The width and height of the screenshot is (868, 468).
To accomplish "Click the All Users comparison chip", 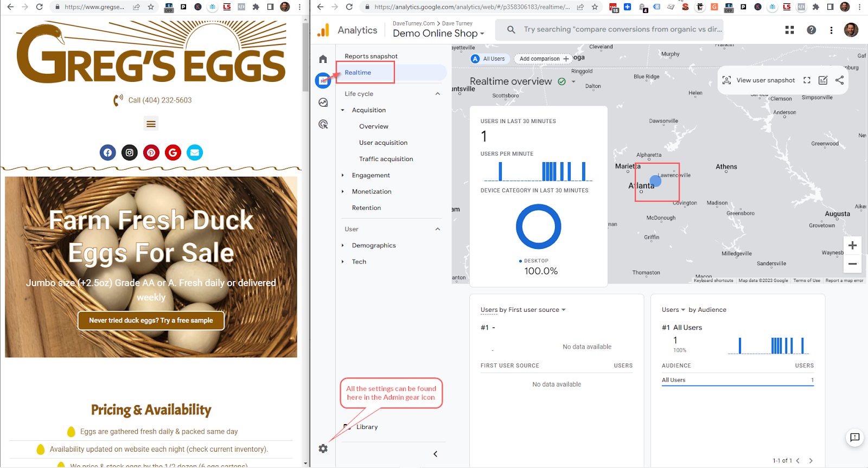I will [490, 59].
